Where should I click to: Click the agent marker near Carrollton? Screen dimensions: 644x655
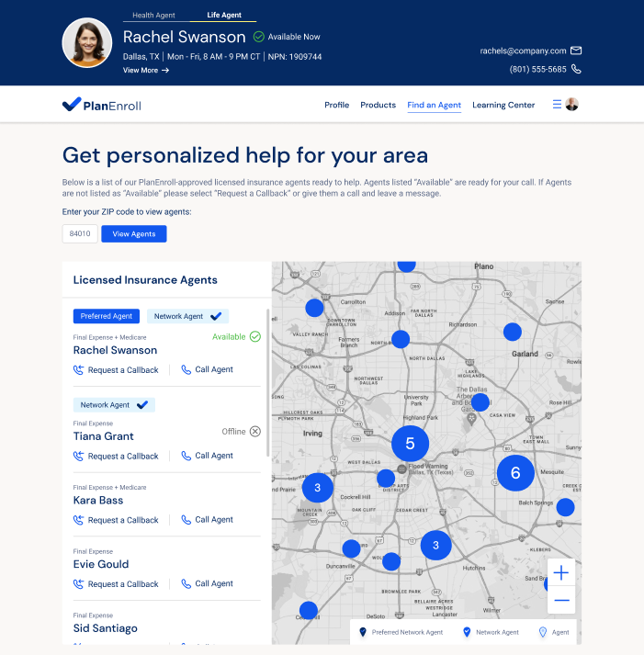click(x=314, y=308)
